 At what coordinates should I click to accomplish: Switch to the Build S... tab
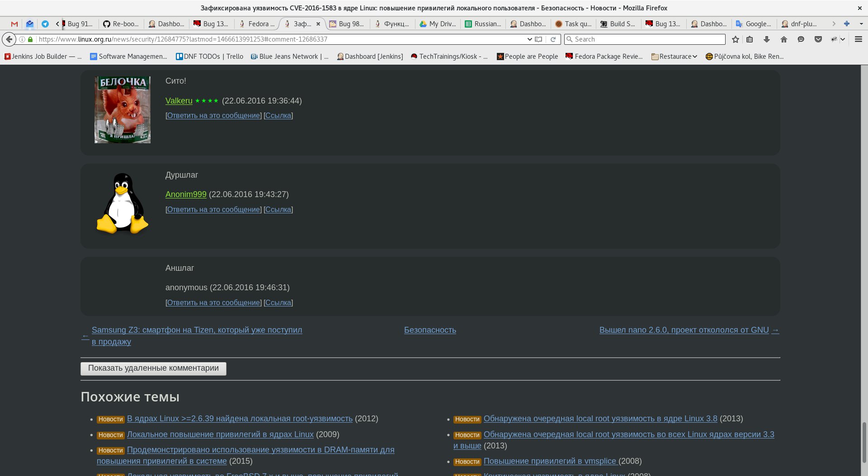618,24
